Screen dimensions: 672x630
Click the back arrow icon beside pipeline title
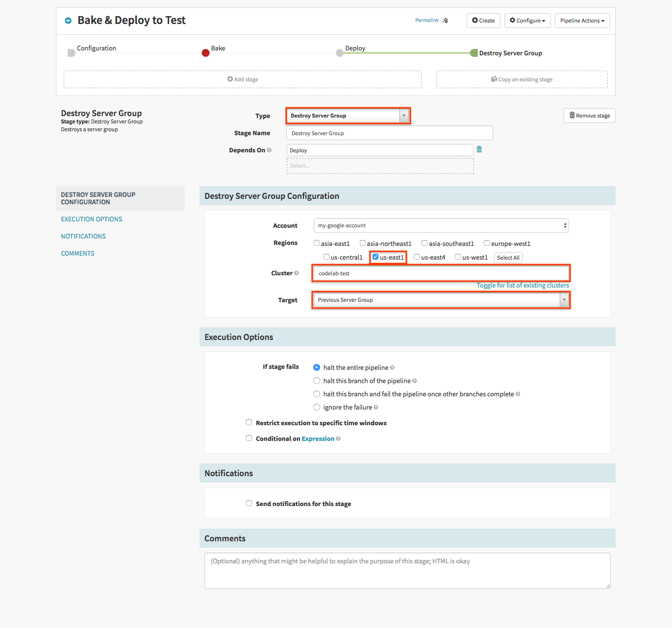point(68,21)
